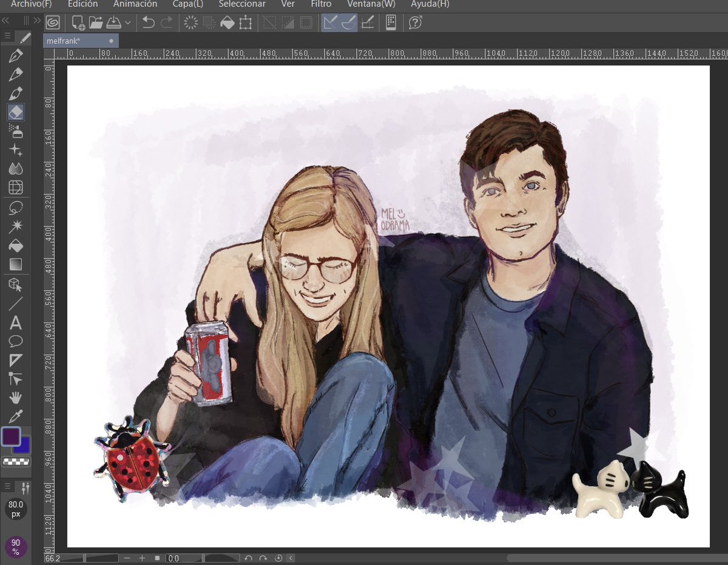Click the 90% opacity indicator
This screenshot has width=728, height=565.
[16, 547]
